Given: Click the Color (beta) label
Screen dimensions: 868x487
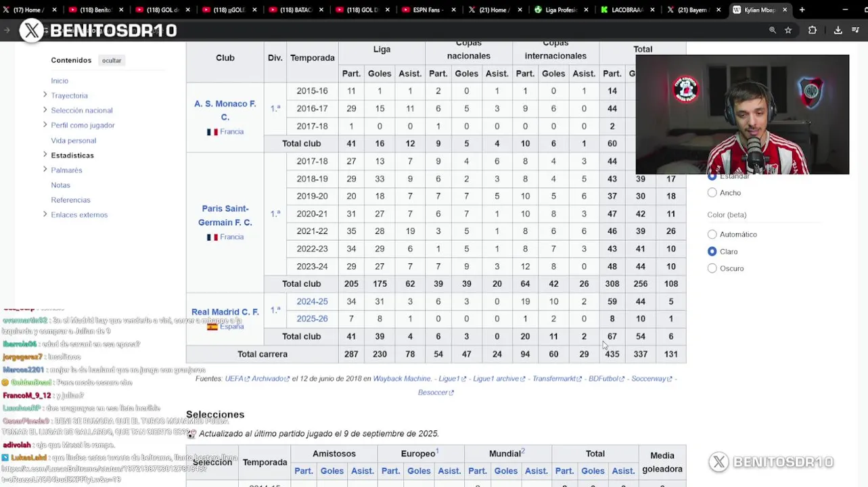Looking at the screenshot, I should tap(727, 215).
